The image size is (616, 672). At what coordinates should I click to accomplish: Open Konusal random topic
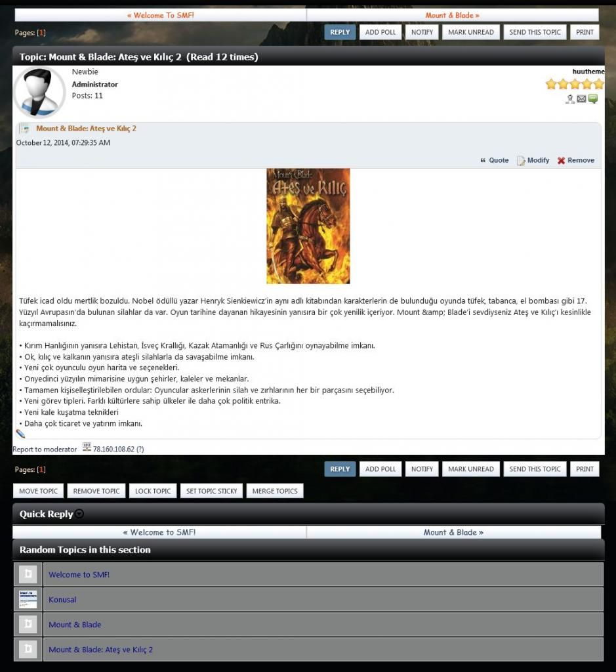click(62, 599)
